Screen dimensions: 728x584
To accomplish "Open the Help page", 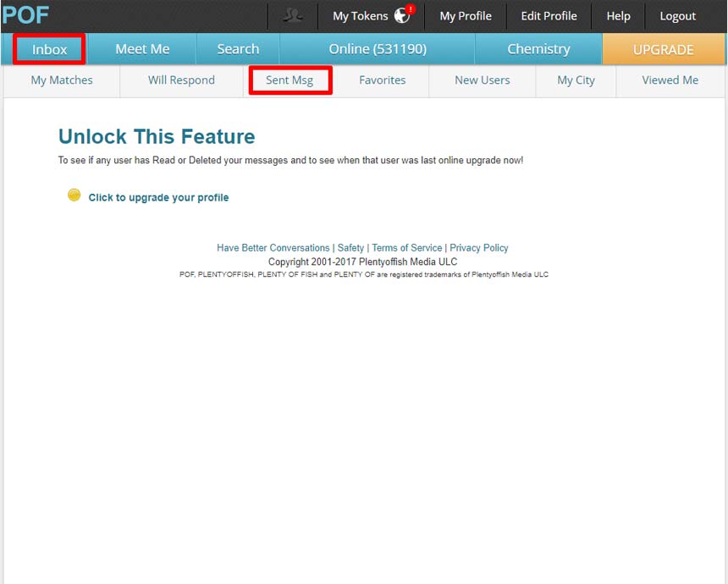I will (x=619, y=16).
